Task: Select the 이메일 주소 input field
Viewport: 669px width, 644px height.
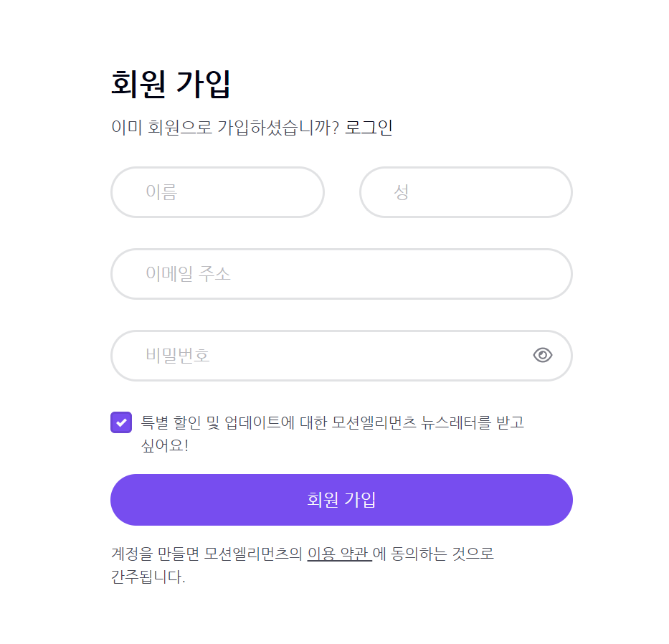Action: (x=341, y=274)
